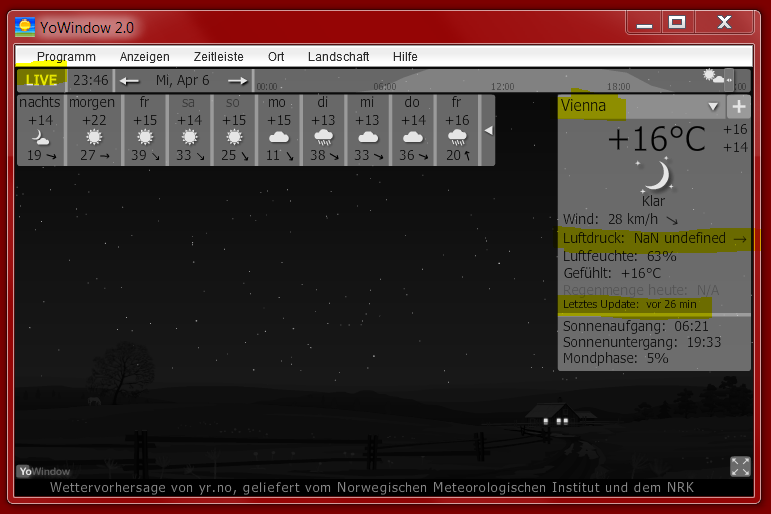The width and height of the screenshot is (771, 514).
Task: Select the first fr +15 forecast tile
Action: pos(145,130)
